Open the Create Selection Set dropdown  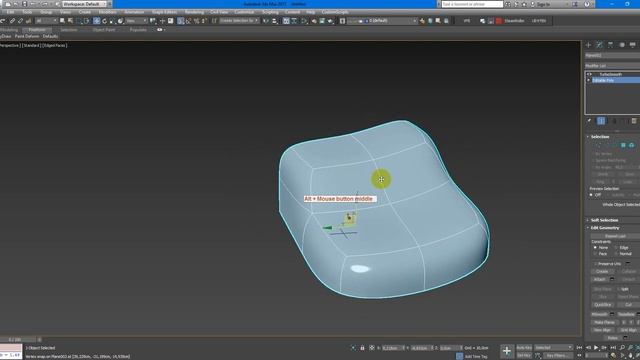coord(239,21)
